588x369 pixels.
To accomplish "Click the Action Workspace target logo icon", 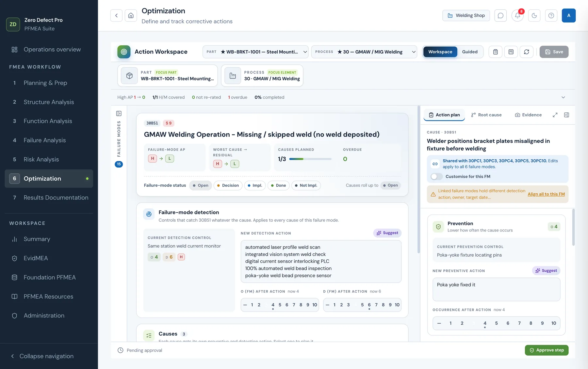I will coord(124,52).
